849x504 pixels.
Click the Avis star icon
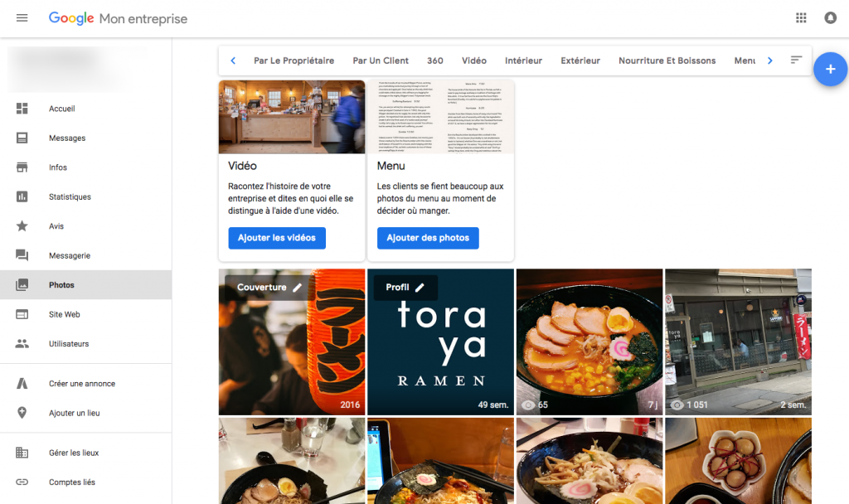(22, 225)
